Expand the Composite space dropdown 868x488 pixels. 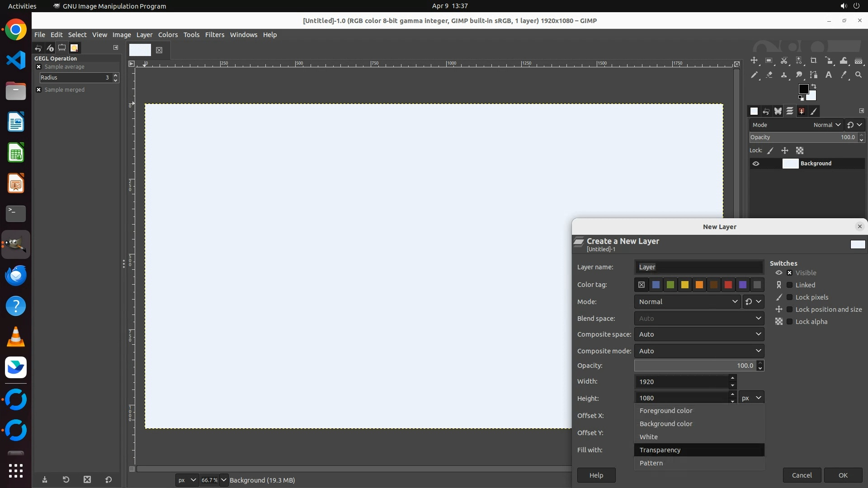coord(699,334)
